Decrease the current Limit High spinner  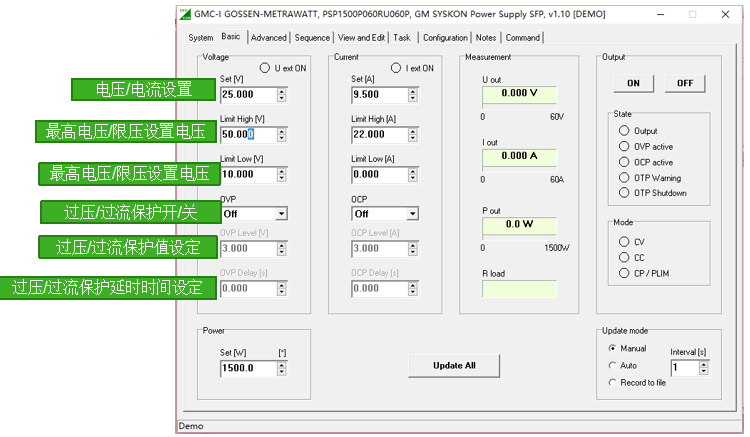click(x=413, y=138)
